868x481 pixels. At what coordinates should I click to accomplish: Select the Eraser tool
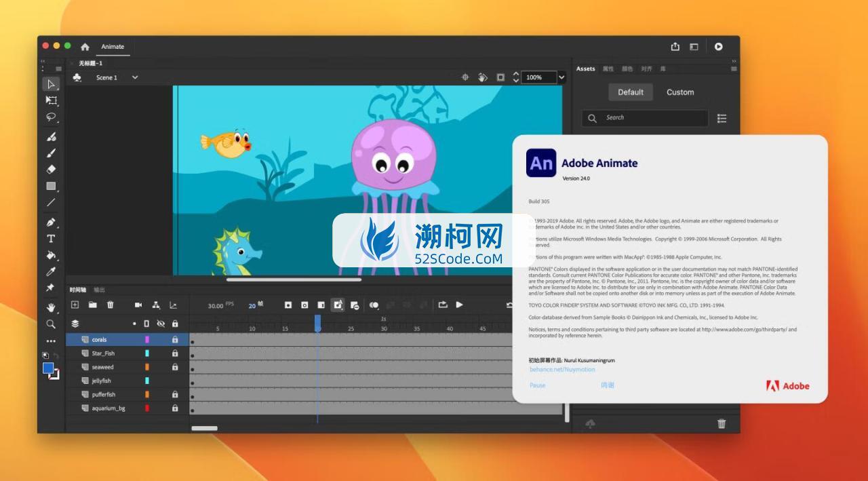pyautogui.click(x=51, y=170)
